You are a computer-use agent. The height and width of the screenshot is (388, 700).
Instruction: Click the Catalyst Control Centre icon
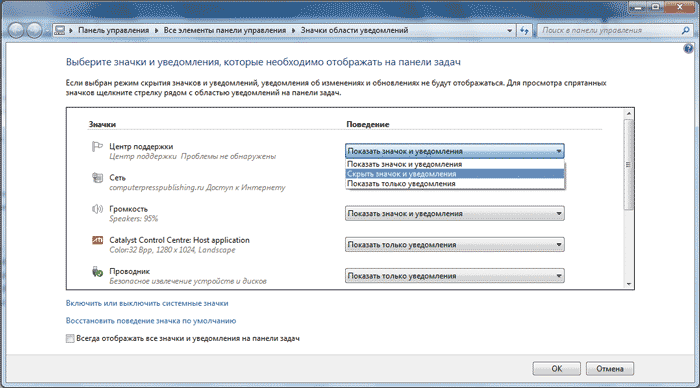point(97,240)
